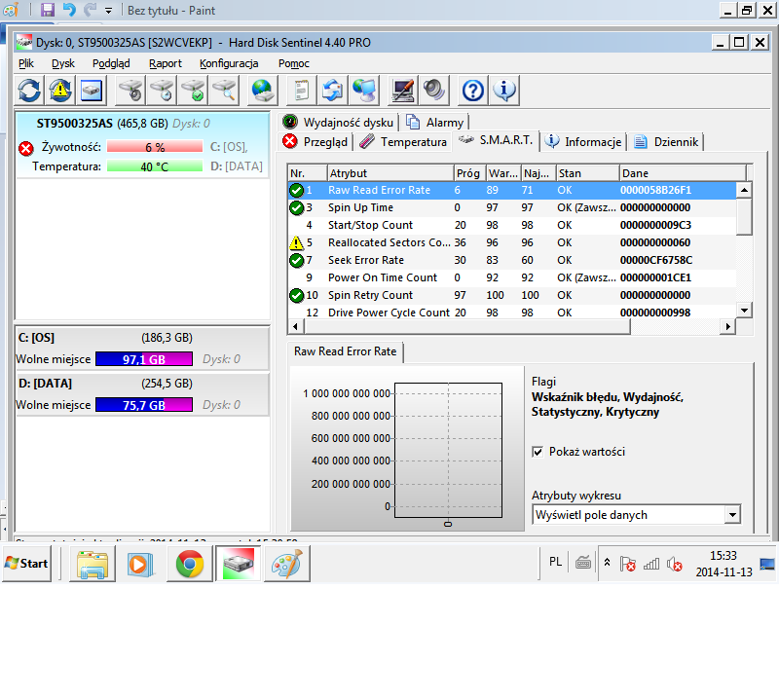Select the Spin Up Time attribute row
Image resolution: width=779 pixels, height=700 pixels.
[512, 207]
